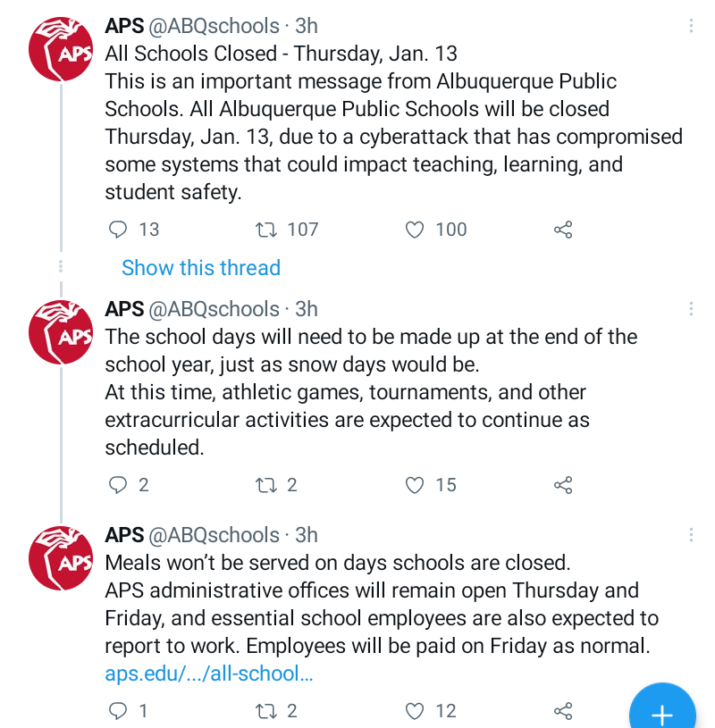Open @ABQschools handle on third tweet

click(x=214, y=535)
